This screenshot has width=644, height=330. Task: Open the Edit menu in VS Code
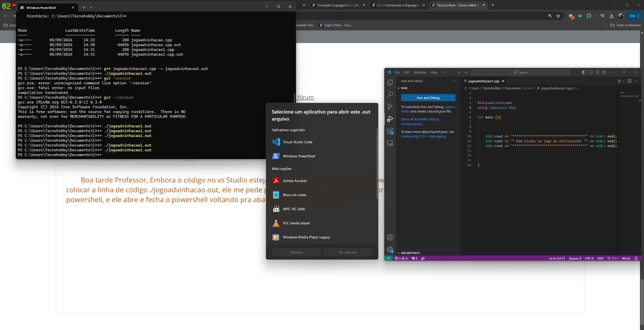point(406,72)
